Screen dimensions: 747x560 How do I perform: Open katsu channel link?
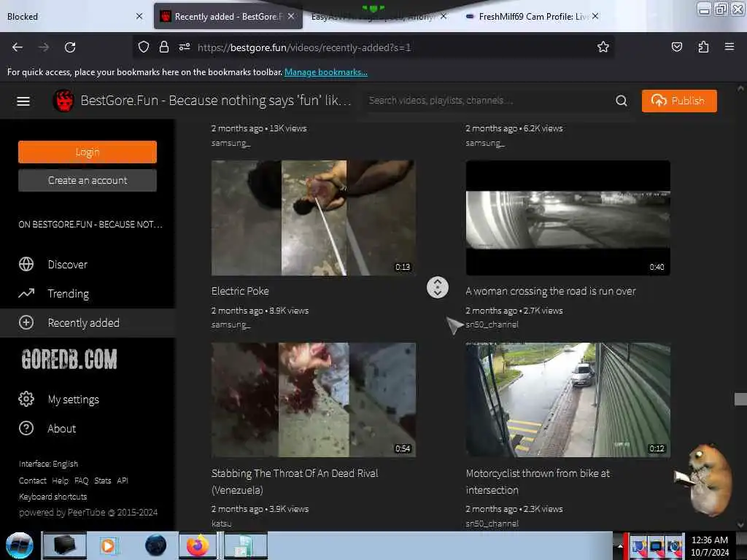point(221,524)
